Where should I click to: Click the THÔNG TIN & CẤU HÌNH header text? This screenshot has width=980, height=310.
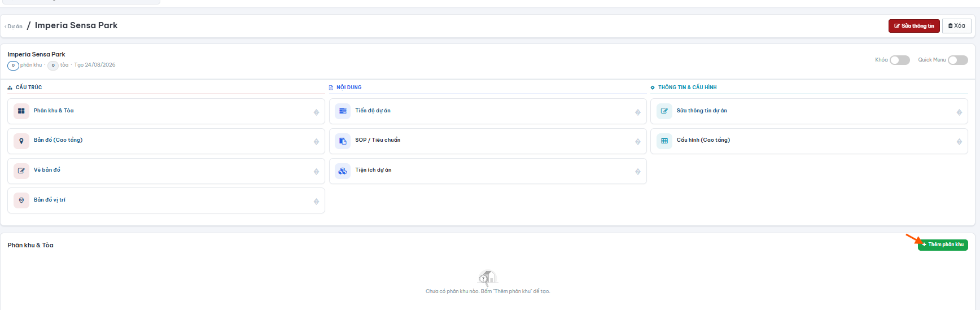click(688, 88)
